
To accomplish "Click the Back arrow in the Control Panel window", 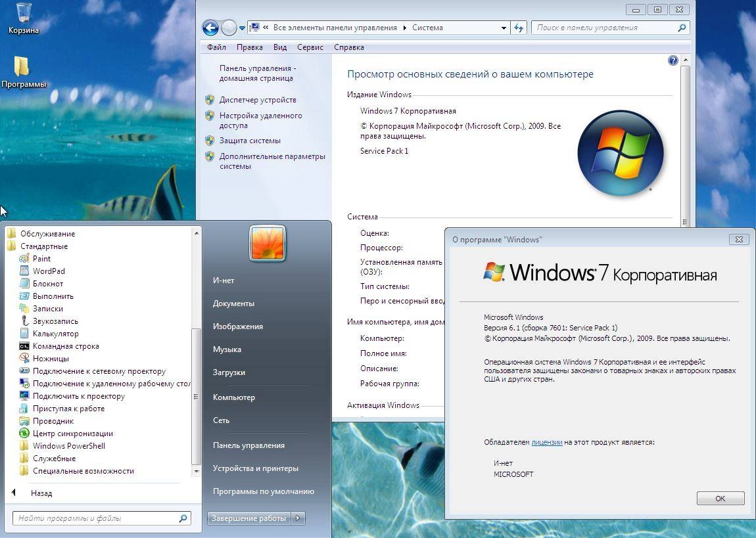I will tap(210, 28).
